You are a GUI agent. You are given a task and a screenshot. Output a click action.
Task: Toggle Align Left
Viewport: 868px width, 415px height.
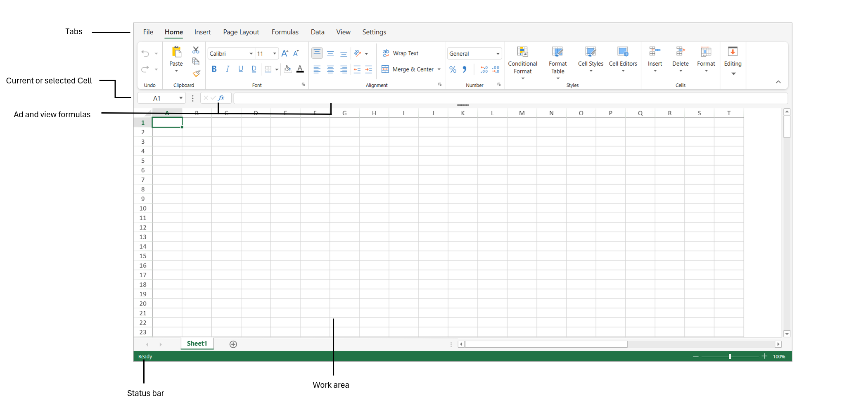pyautogui.click(x=317, y=69)
